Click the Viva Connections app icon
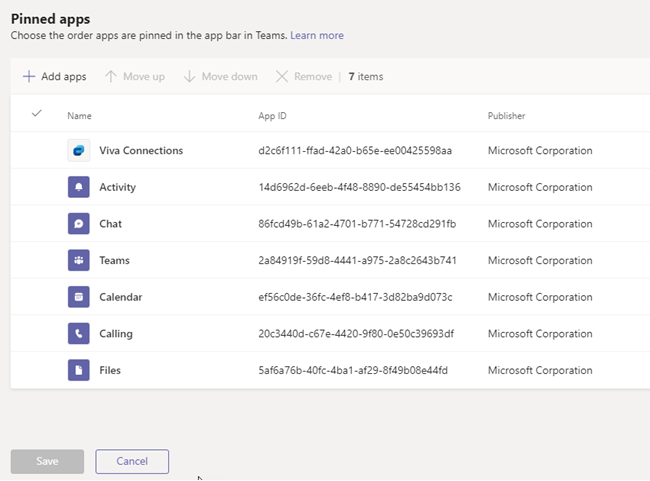Image resolution: width=650 pixels, height=481 pixels. pyautogui.click(x=78, y=151)
